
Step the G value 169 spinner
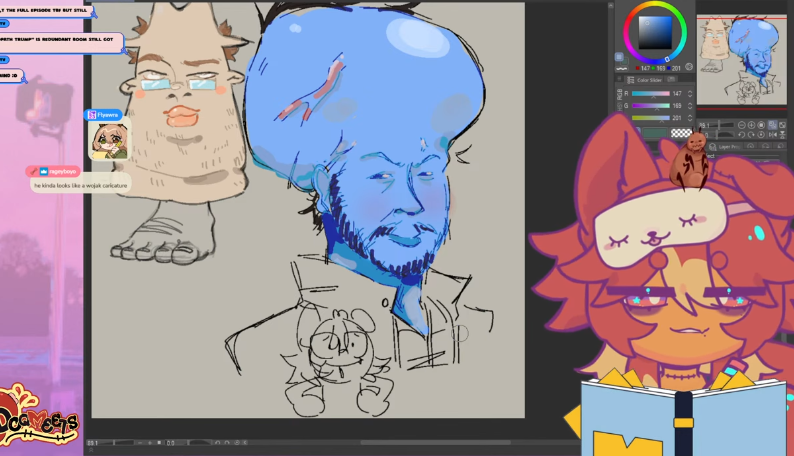pyautogui.click(x=690, y=106)
